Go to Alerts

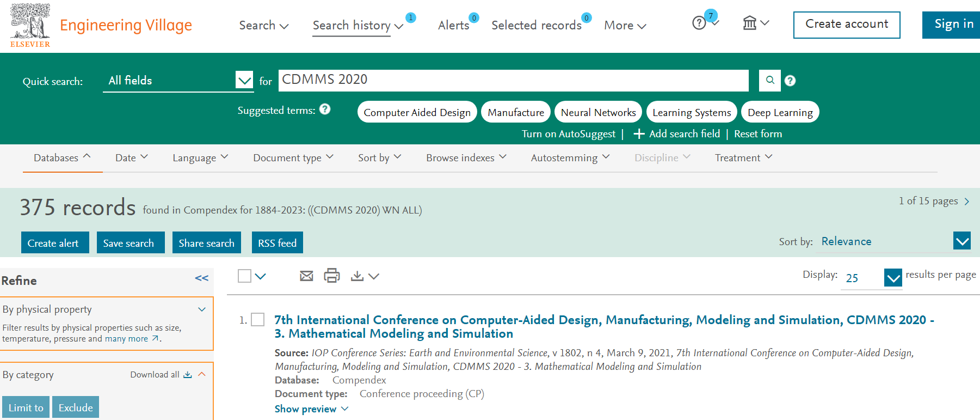(453, 25)
